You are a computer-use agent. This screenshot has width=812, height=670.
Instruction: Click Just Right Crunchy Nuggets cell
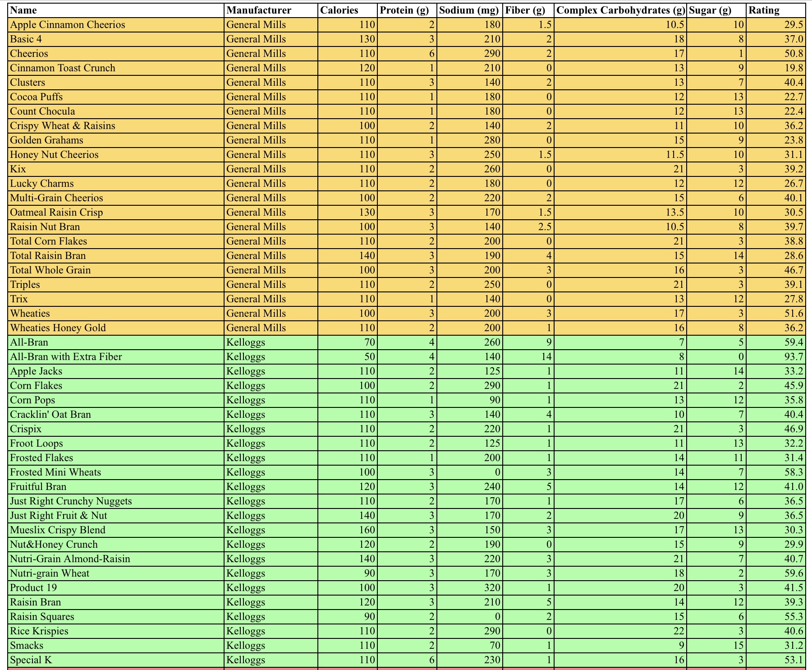pyautogui.click(x=116, y=501)
